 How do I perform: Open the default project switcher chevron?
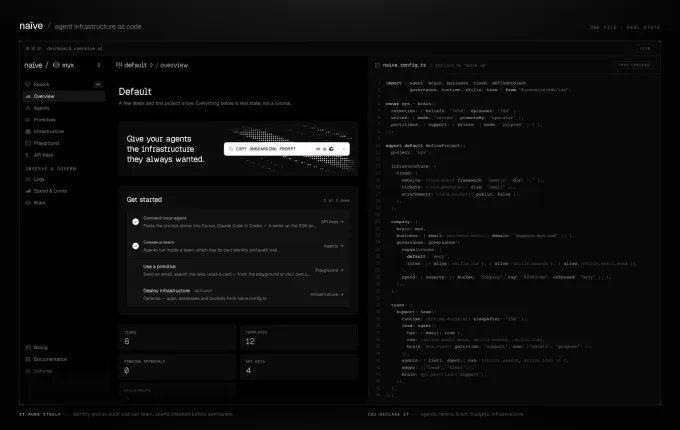(151, 65)
